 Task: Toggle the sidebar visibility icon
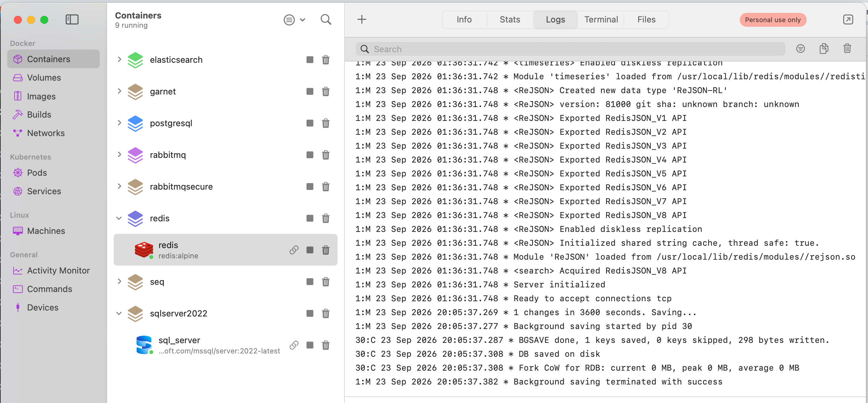(72, 19)
